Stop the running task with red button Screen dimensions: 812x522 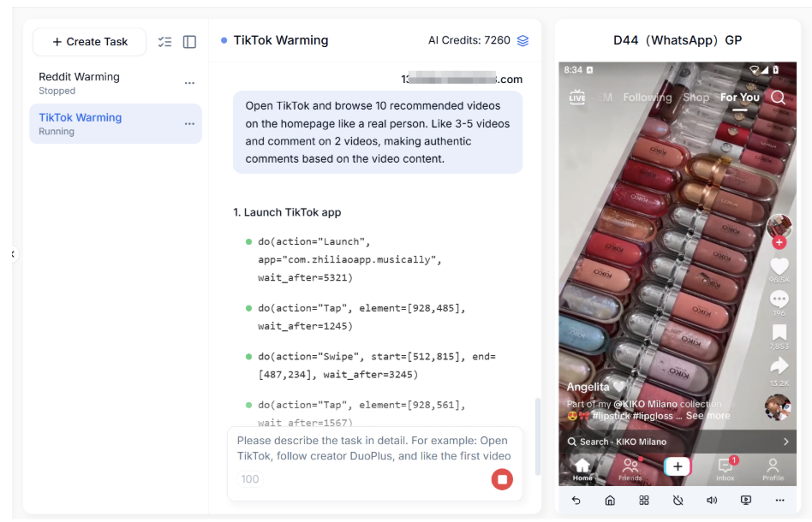(502, 479)
